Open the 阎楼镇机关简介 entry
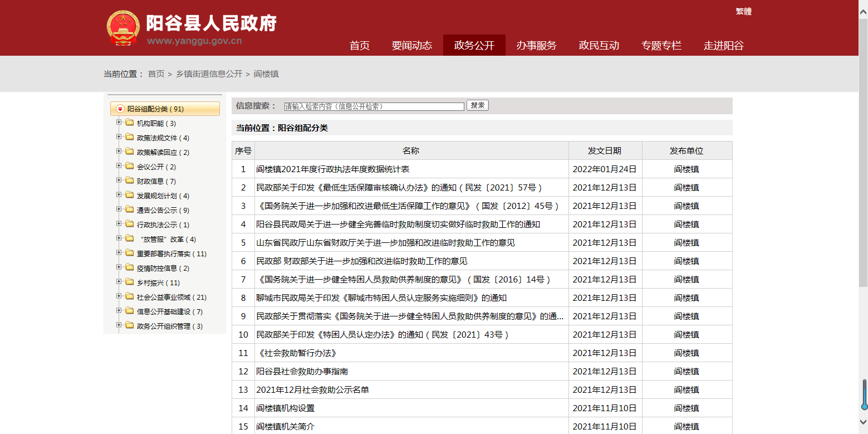The width and height of the screenshot is (868, 434). click(286, 427)
